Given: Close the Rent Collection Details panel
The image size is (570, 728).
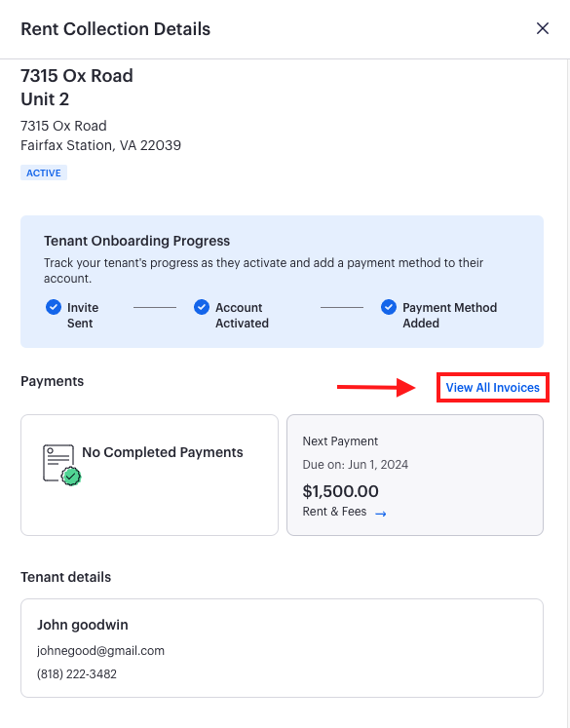Looking at the screenshot, I should pos(542,28).
